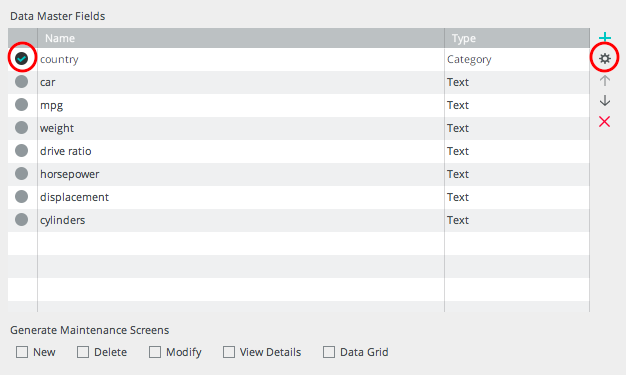Click the Name column header
The image size is (626, 375).
241,38
